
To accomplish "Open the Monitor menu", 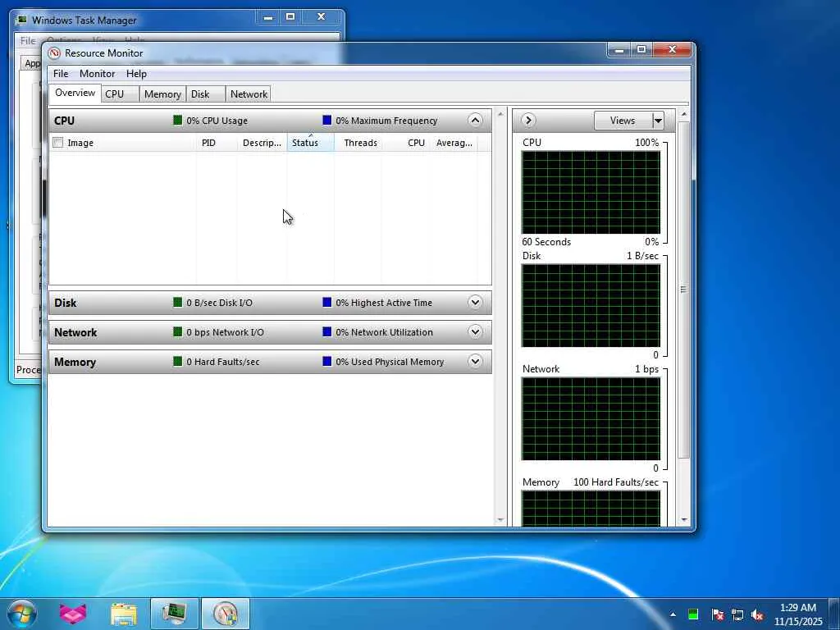I will pos(97,74).
